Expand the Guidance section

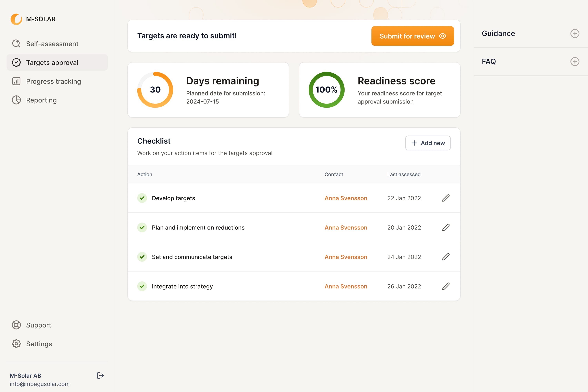click(575, 34)
